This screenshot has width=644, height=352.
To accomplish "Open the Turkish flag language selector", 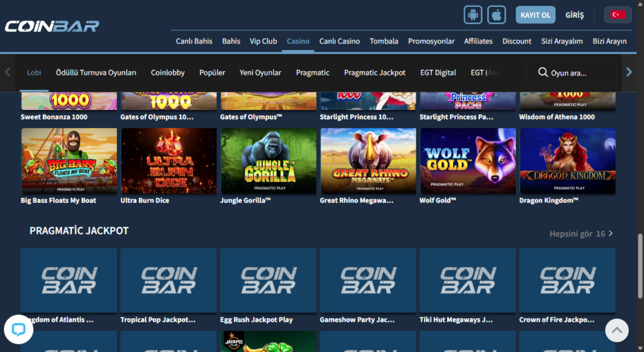I will (618, 14).
